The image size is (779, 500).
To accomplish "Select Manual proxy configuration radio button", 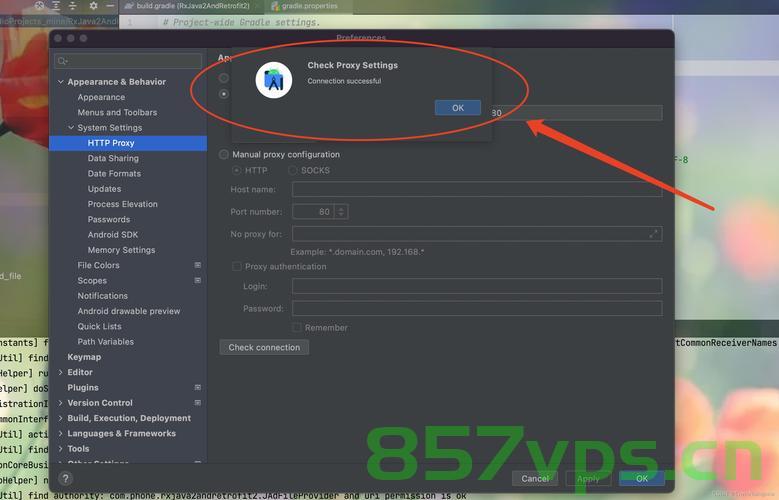I will click(224, 155).
